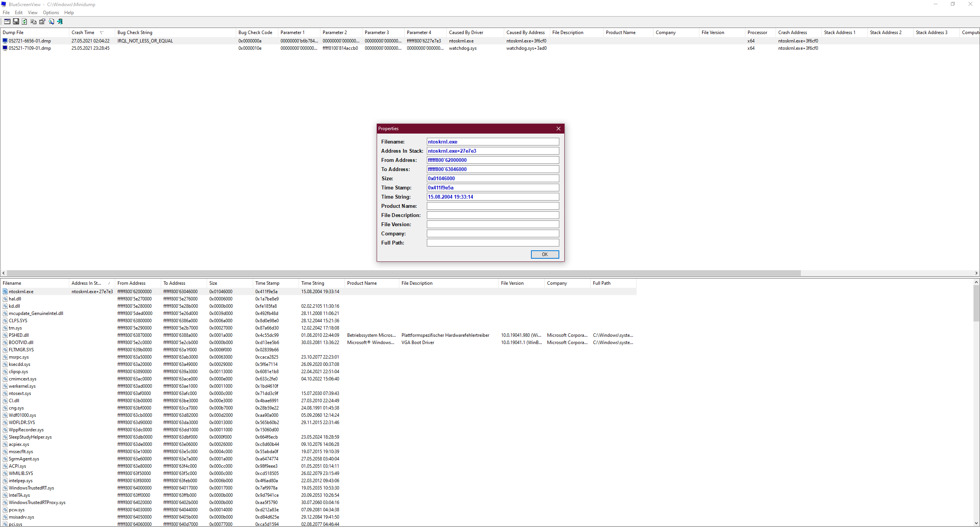
Task: Click the Copy Selected Items icon
Action: click(x=34, y=22)
